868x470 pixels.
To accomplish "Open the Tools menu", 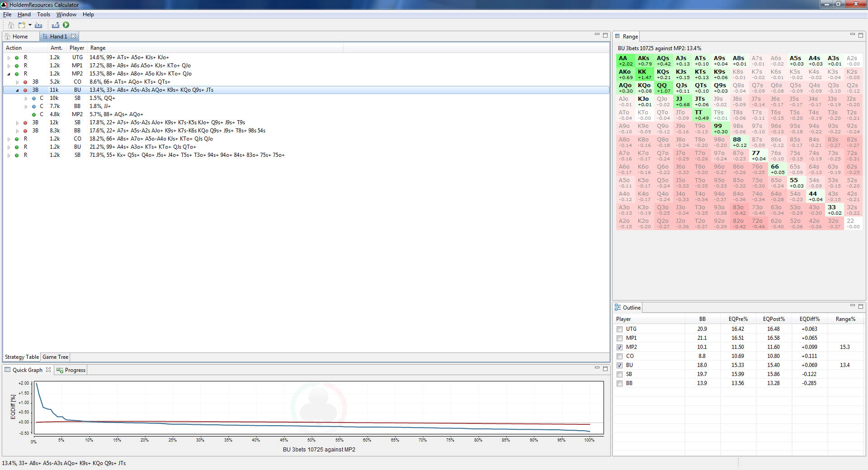I will coord(43,14).
